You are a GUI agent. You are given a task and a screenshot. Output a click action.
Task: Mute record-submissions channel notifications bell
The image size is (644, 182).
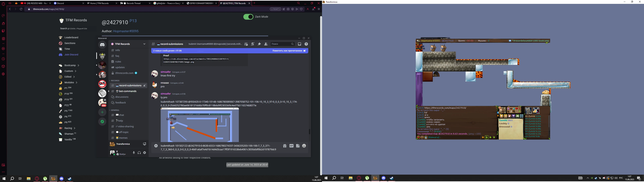[253, 44]
